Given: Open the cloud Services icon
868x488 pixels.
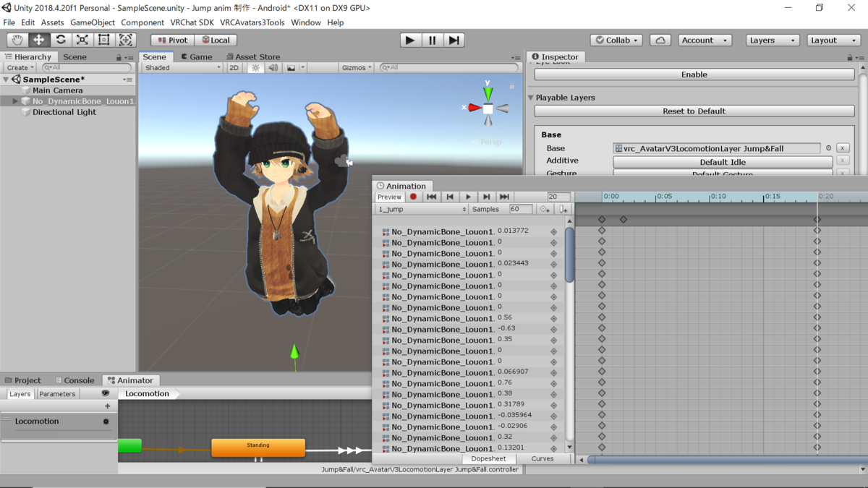Looking at the screenshot, I should (x=660, y=40).
